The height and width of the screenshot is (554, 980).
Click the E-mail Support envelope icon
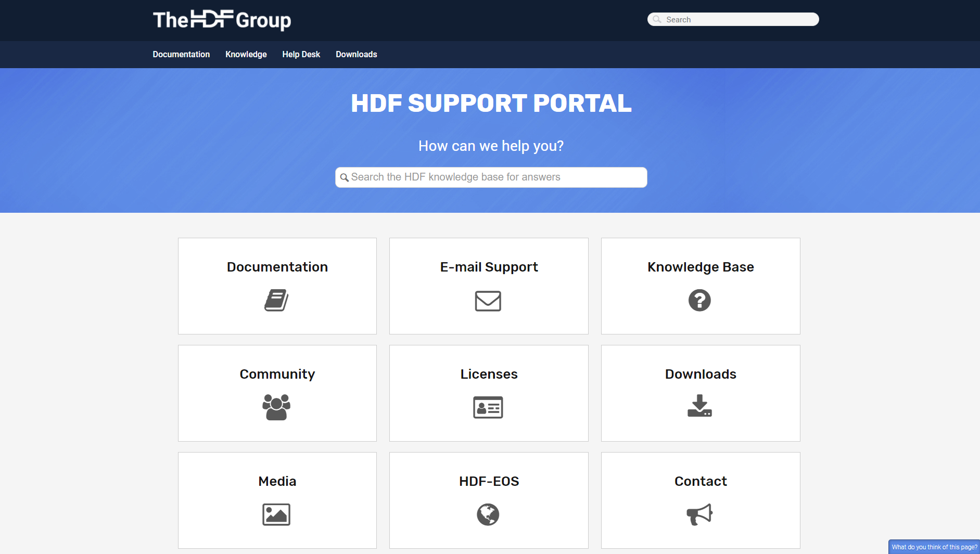(x=488, y=301)
